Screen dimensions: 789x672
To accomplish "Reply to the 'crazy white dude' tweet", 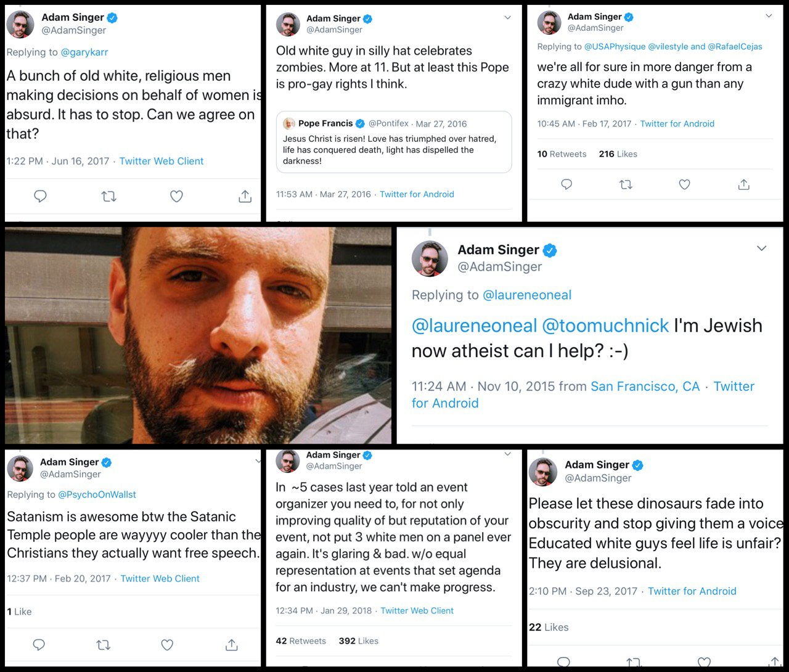I will [x=566, y=184].
